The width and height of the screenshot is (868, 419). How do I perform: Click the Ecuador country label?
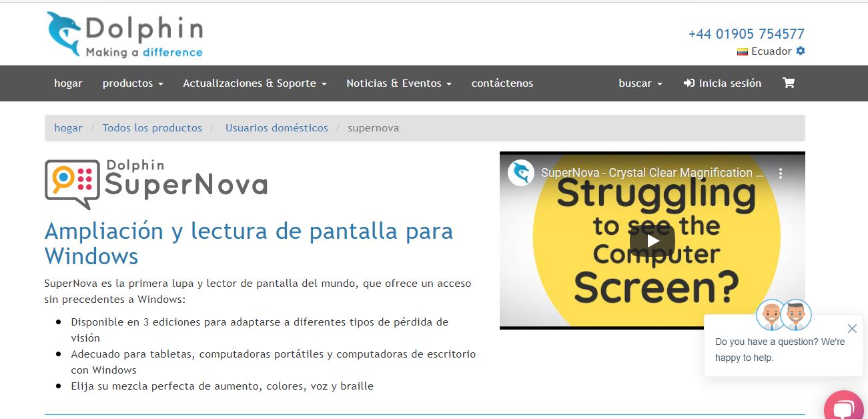771,51
